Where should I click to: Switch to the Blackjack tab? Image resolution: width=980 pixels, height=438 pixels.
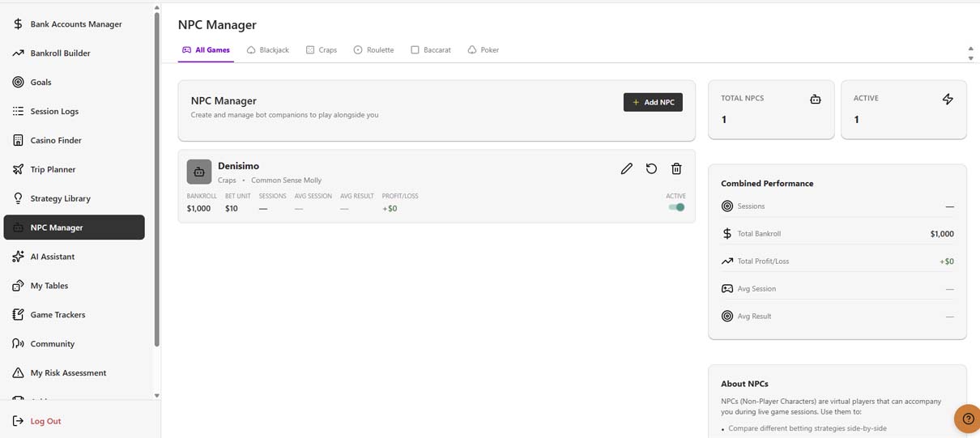coord(268,50)
